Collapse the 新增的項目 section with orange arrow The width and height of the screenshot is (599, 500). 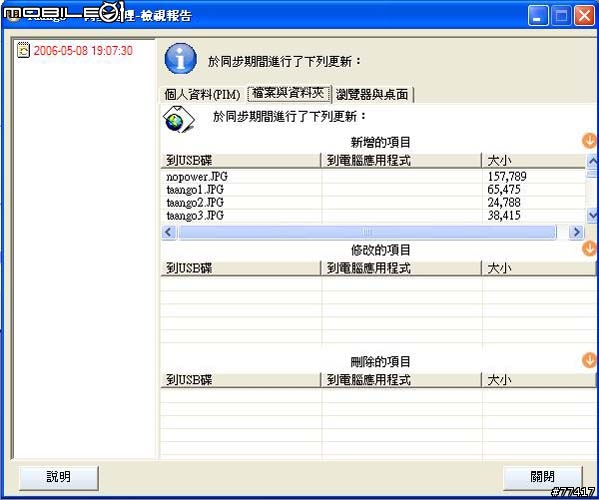pyautogui.click(x=589, y=141)
